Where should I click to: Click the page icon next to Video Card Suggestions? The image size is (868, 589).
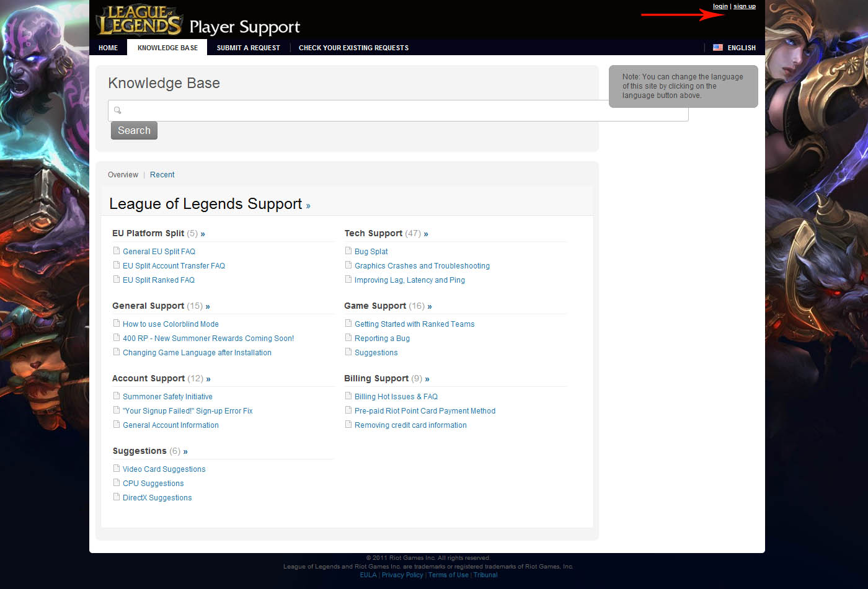pyautogui.click(x=117, y=468)
